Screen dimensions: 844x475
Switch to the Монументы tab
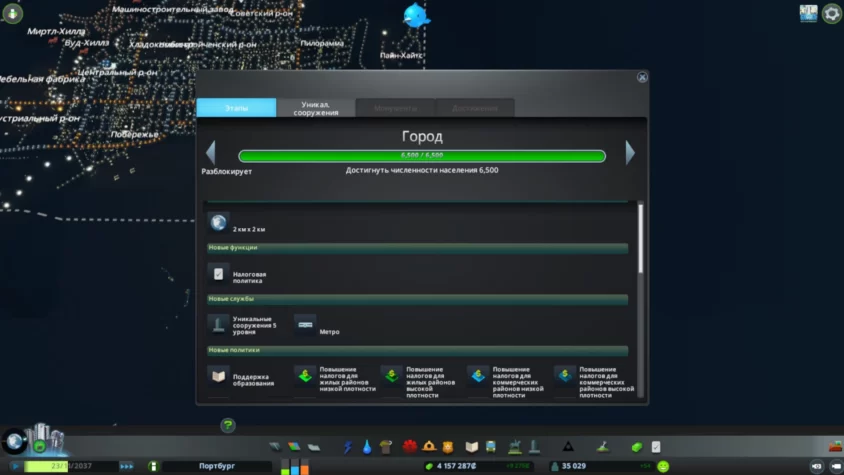click(x=395, y=108)
